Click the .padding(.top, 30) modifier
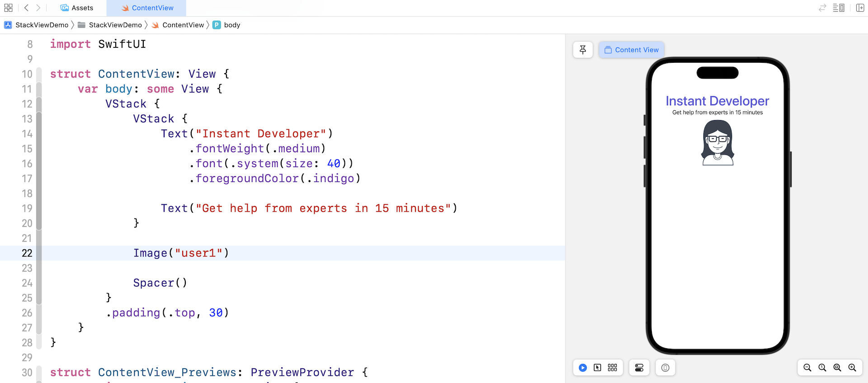The height and width of the screenshot is (383, 868). (x=167, y=313)
